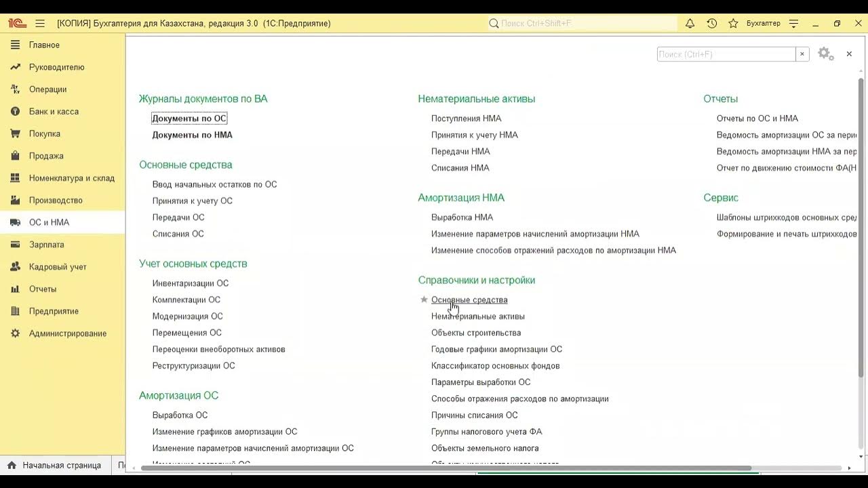Click the Бухгалтер user name

763,23
